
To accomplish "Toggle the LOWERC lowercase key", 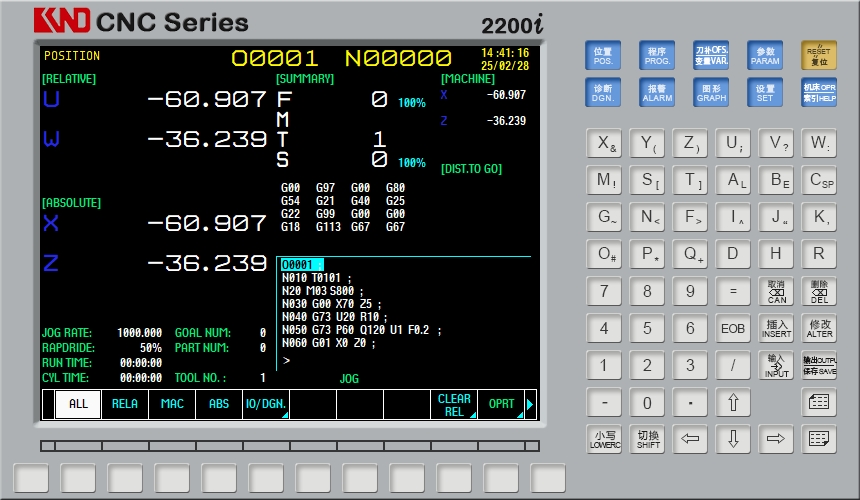I will (604, 439).
